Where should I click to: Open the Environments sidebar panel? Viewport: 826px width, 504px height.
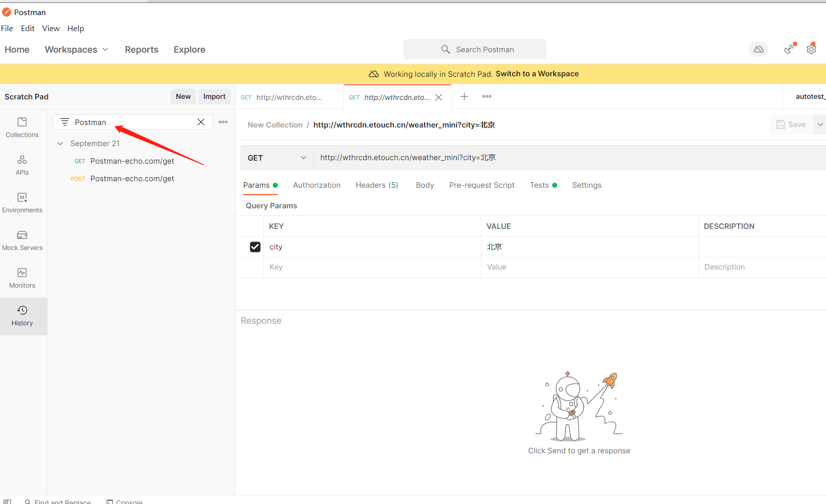click(22, 203)
